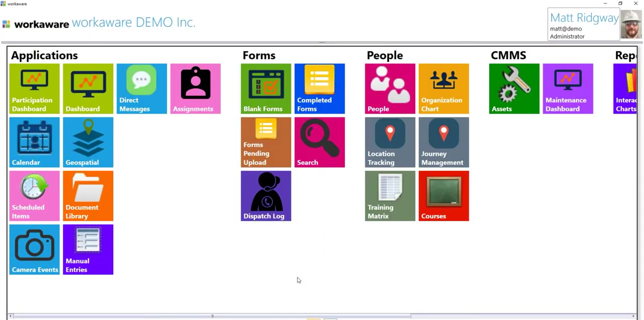Image resolution: width=644 pixels, height=320 pixels.
Task: Click the matt@demo email text
Action: pos(566,29)
